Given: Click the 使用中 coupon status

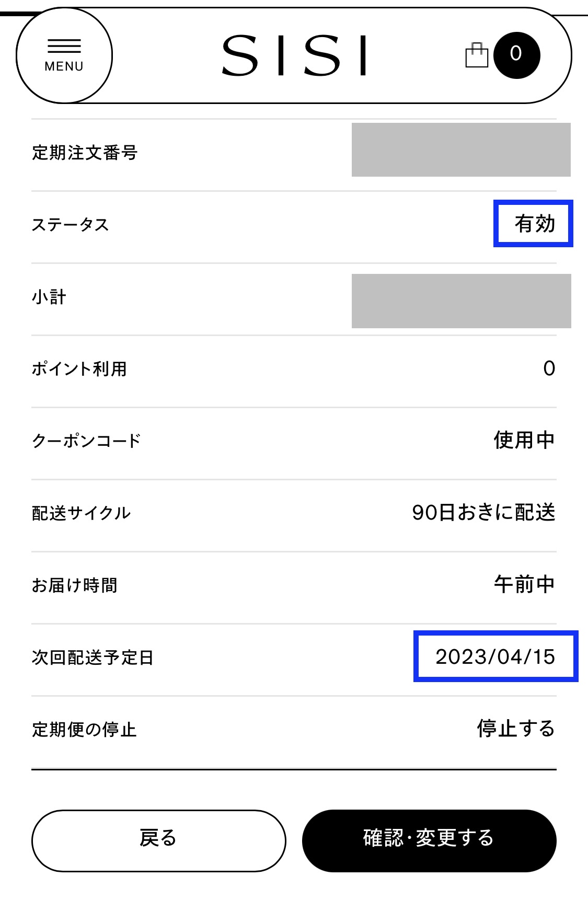Looking at the screenshot, I should click(x=524, y=440).
